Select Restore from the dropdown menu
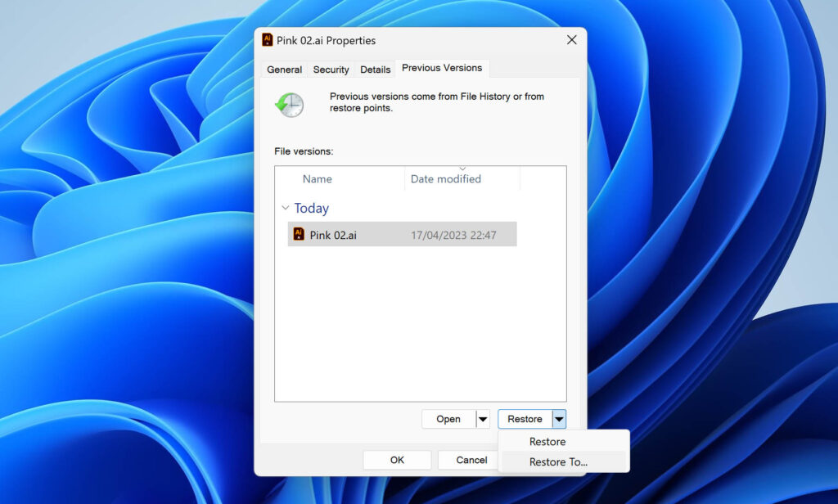The image size is (838, 504). click(547, 441)
